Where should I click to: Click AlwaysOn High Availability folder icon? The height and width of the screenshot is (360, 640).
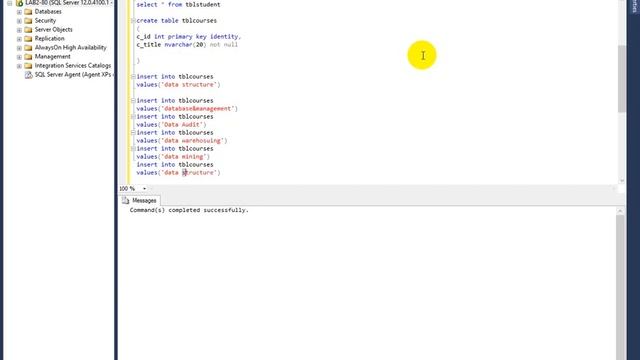point(28,48)
